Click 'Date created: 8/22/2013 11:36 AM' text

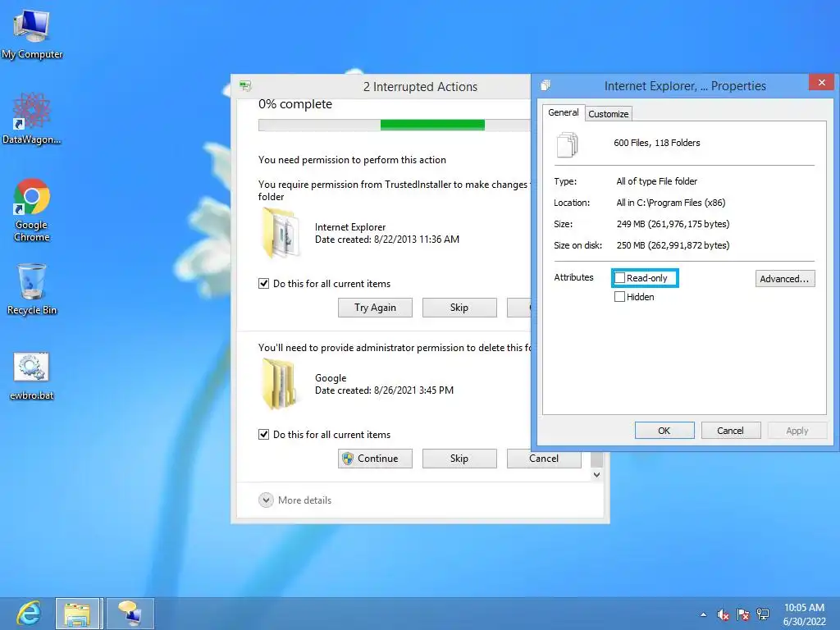click(x=387, y=240)
